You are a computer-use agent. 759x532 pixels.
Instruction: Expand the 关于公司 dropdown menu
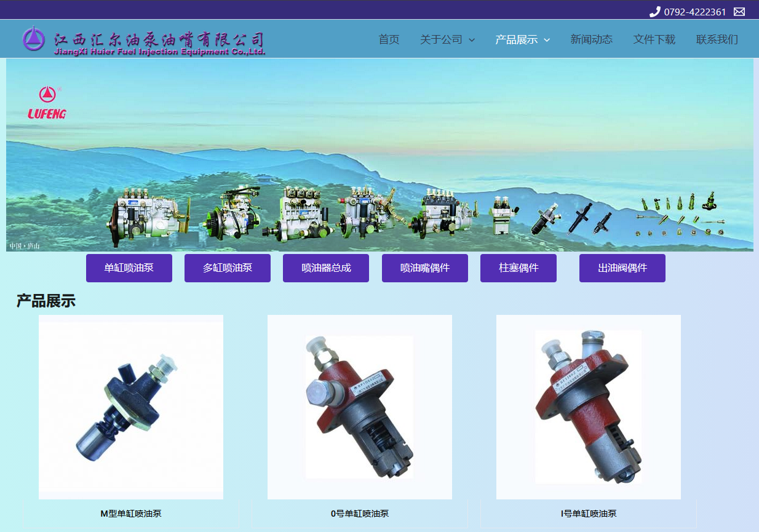click(441, 39)
